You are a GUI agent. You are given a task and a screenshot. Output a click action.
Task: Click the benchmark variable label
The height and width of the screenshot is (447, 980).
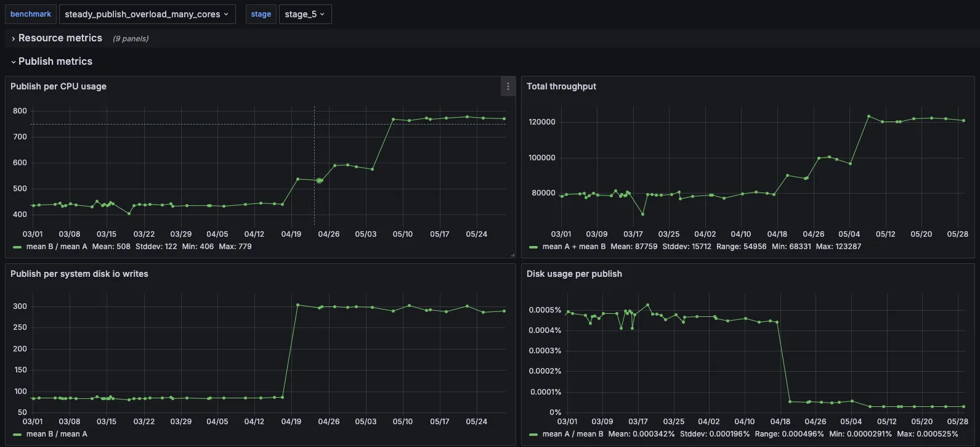point(31,14)
